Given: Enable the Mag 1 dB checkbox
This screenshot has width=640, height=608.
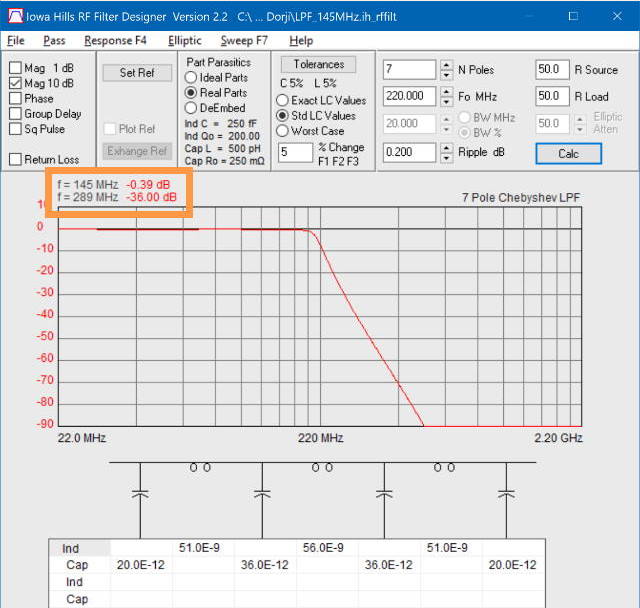Looking at the screenshot, I should (x=16, y=69).
